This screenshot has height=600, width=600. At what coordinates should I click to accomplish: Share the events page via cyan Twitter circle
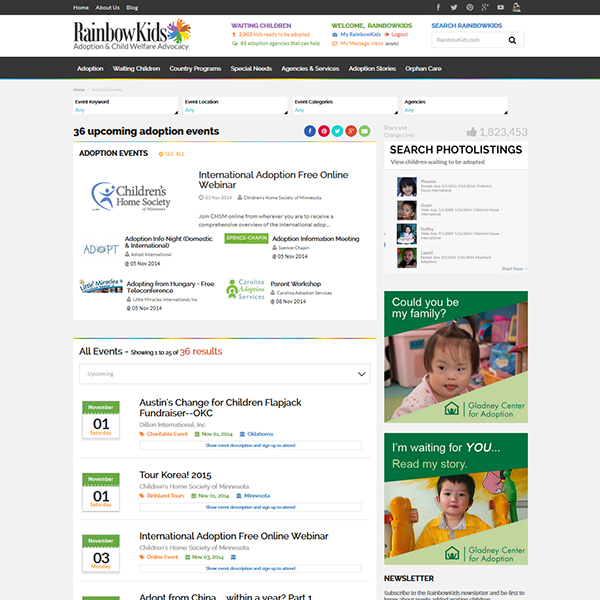point(337,131)
